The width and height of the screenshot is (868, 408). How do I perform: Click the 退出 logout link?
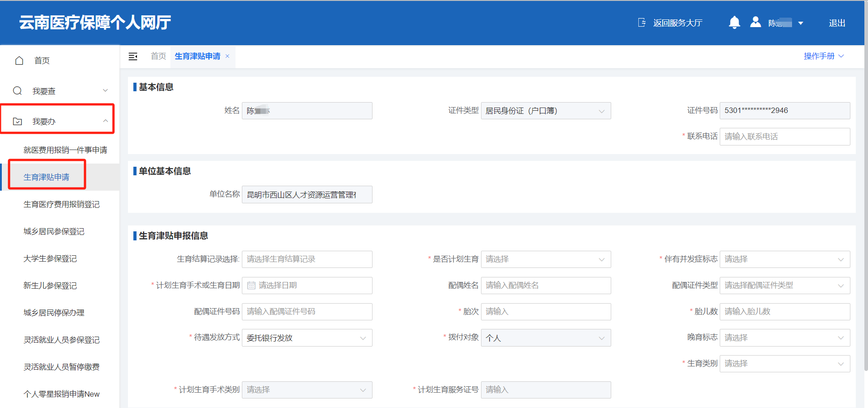837,23
